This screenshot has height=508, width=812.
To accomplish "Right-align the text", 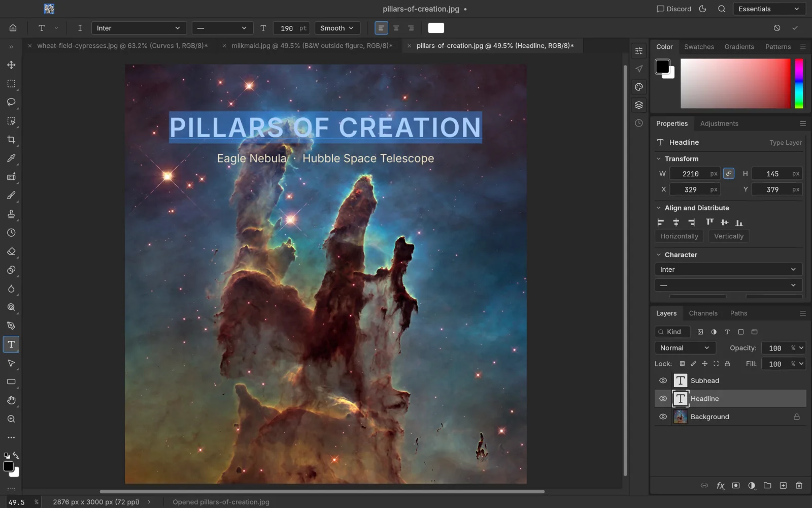I will pos(411,28).
